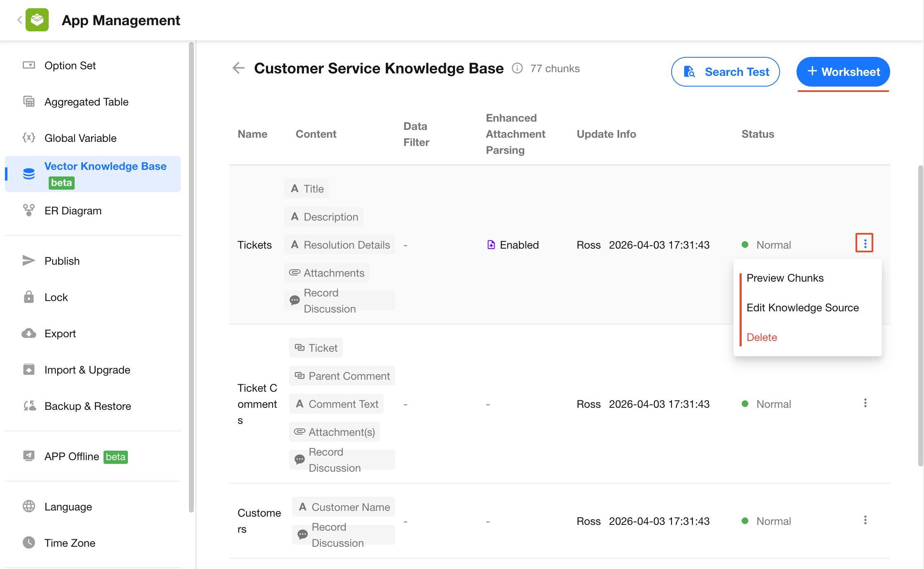
Task: Open the Lock setting
Action: pyautogui.click(x=56, y=297)
